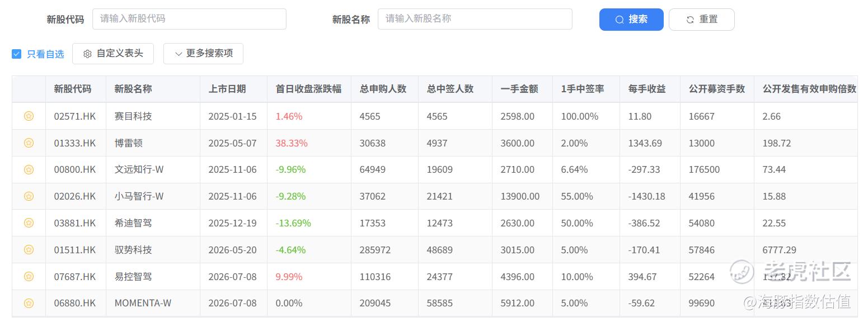This screenshot has width=868, height=322.
Task: Click the stock name 希迪智驾
Action: coord(133,223)
